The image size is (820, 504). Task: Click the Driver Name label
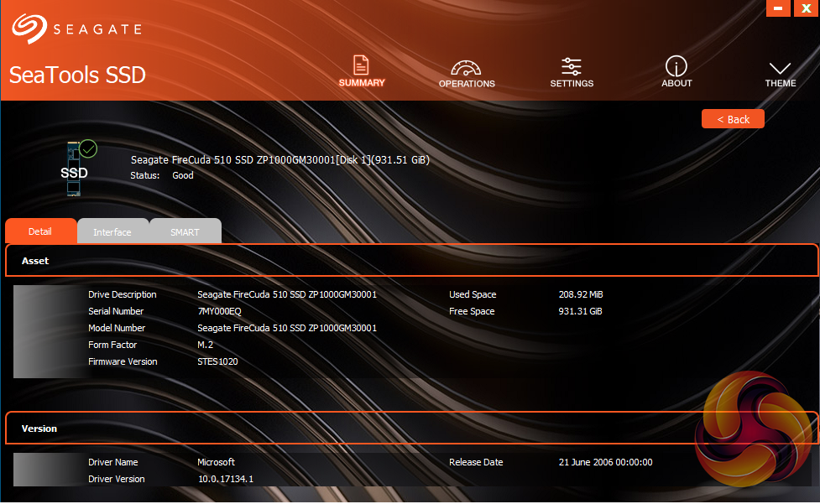click(113, 462)
